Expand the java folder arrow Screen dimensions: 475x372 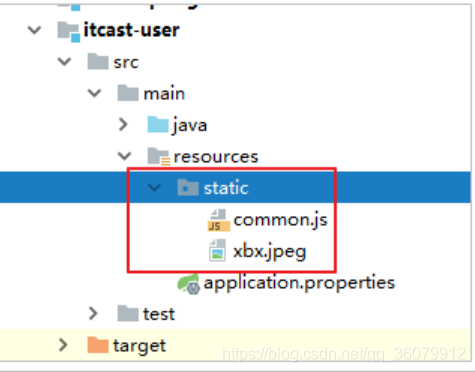click(123, 124)
